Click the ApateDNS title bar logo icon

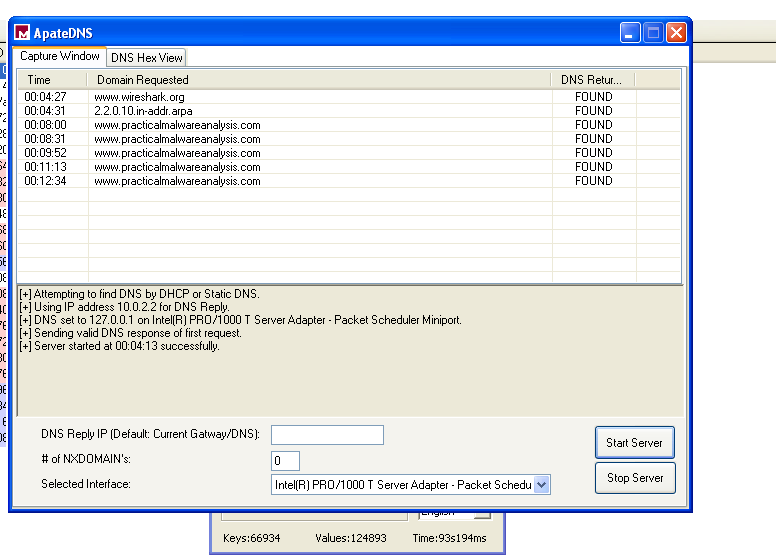tap(22, 33)
